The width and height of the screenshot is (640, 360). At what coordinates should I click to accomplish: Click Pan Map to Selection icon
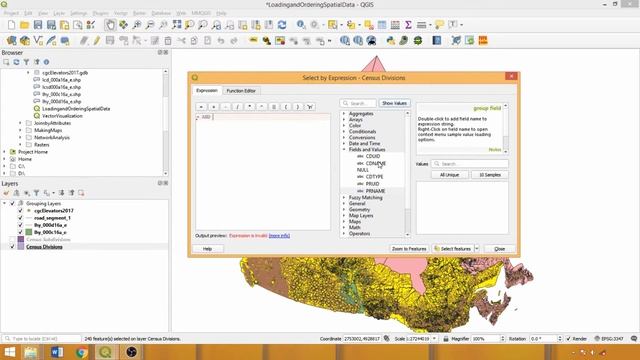click(x=123, y=25)
